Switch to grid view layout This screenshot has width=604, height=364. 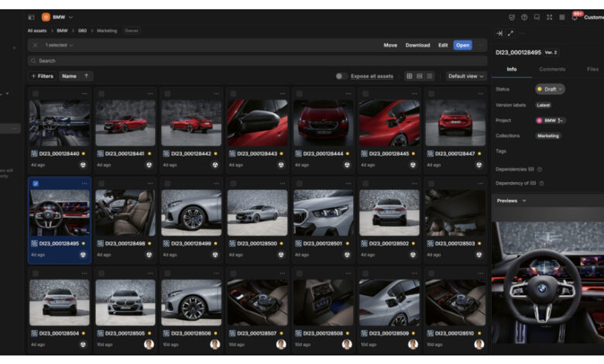coord(410,76)
